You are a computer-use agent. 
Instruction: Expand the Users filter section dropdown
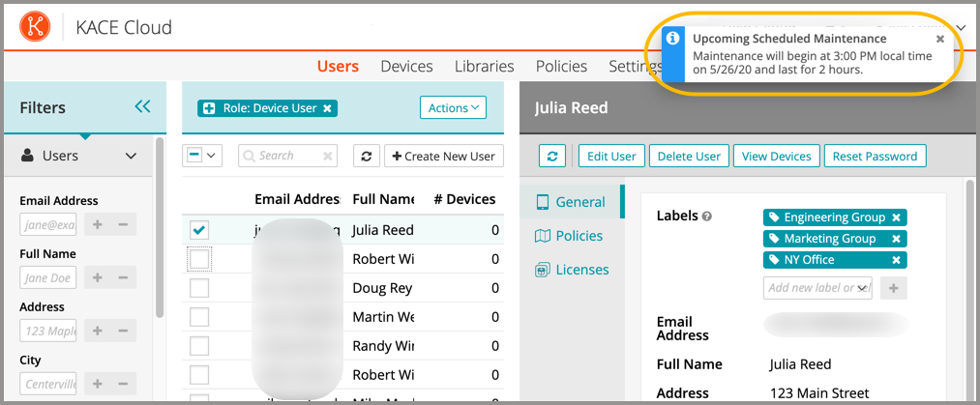tap(131, 156)
